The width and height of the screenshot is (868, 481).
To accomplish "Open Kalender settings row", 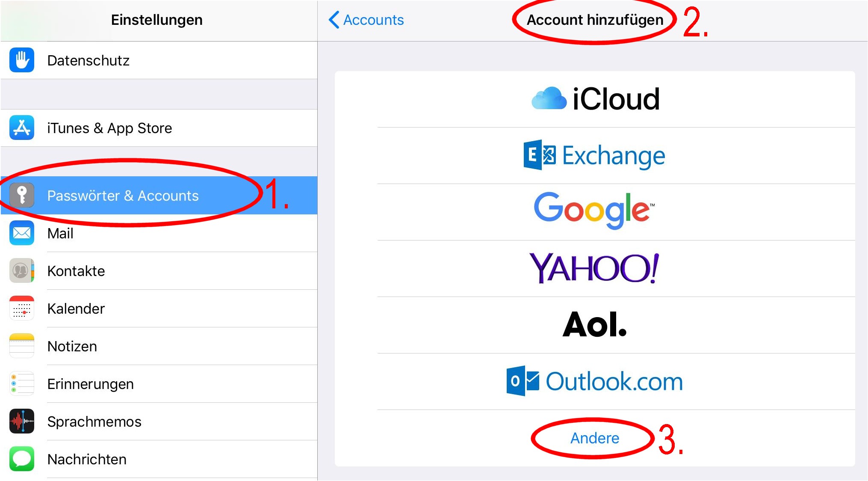I will (x=159, y=309).
